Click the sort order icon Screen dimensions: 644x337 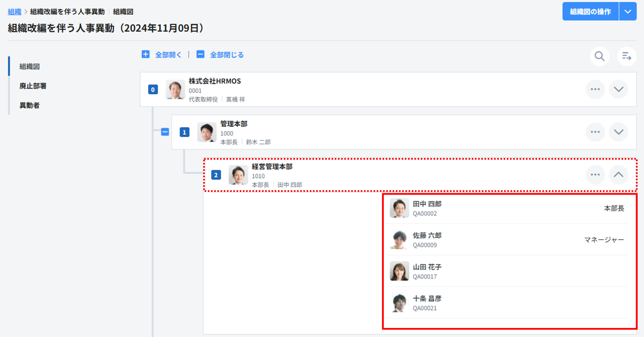tap(626, 56)
